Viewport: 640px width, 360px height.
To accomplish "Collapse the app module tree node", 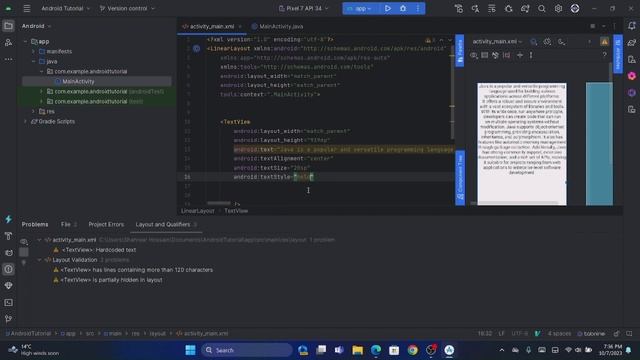I will pos(25,41).
